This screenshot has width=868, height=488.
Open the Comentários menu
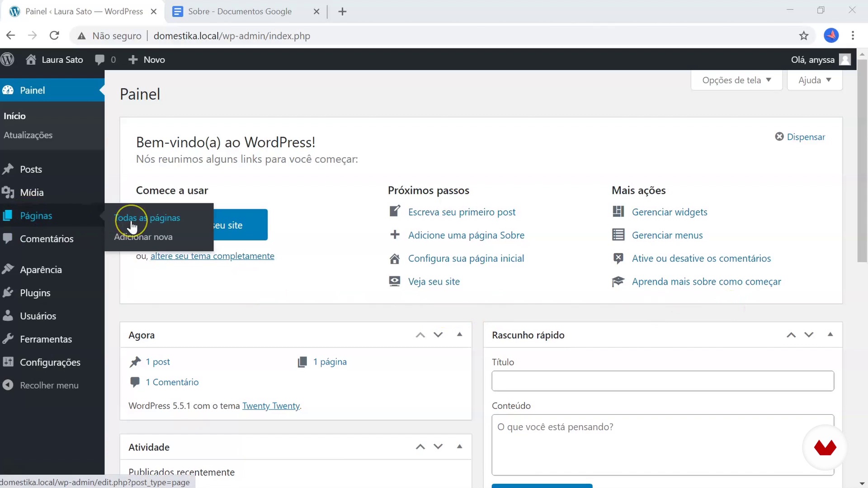pos(47,239)
